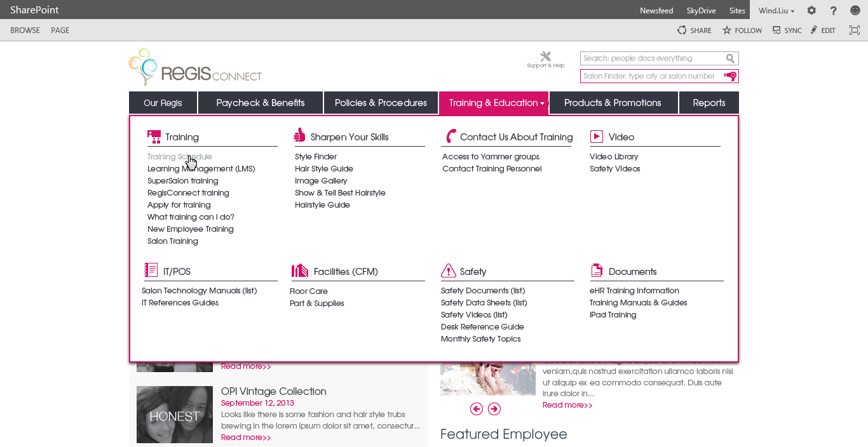Collapse the Training & Education dropdown menu
The height and width of the screenshot is (447, 868).
click(x=494, y=103)
